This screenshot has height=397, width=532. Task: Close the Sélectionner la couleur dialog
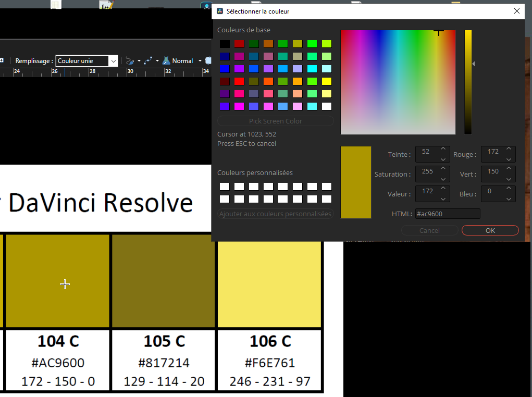tap(516, 11)
